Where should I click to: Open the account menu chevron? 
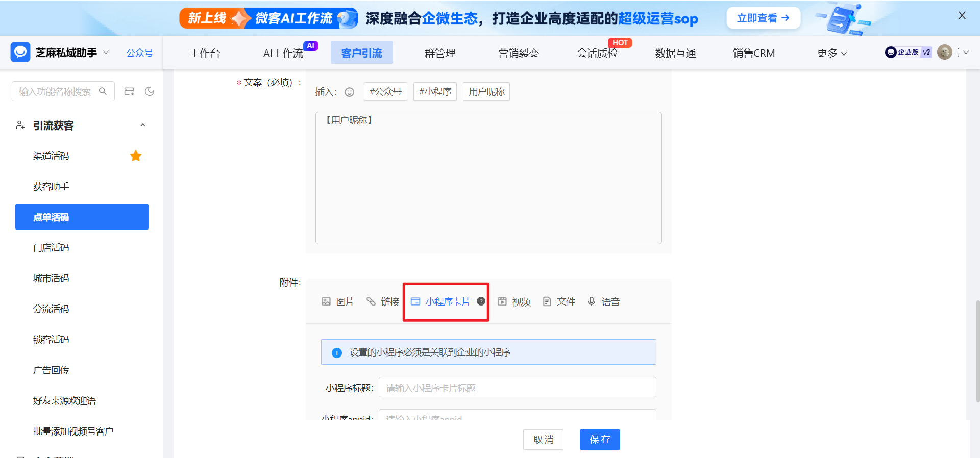pos(966,52)
